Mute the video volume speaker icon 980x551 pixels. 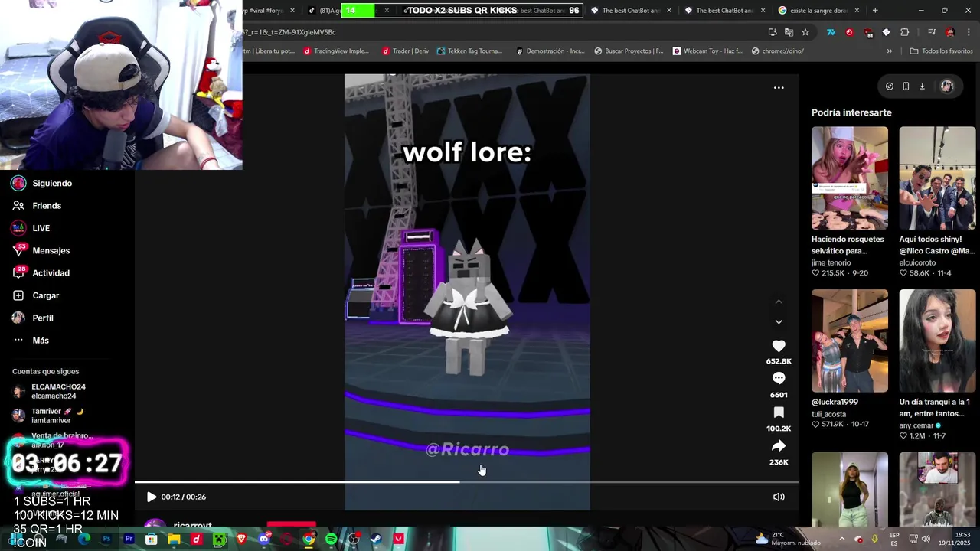(779, 497)
